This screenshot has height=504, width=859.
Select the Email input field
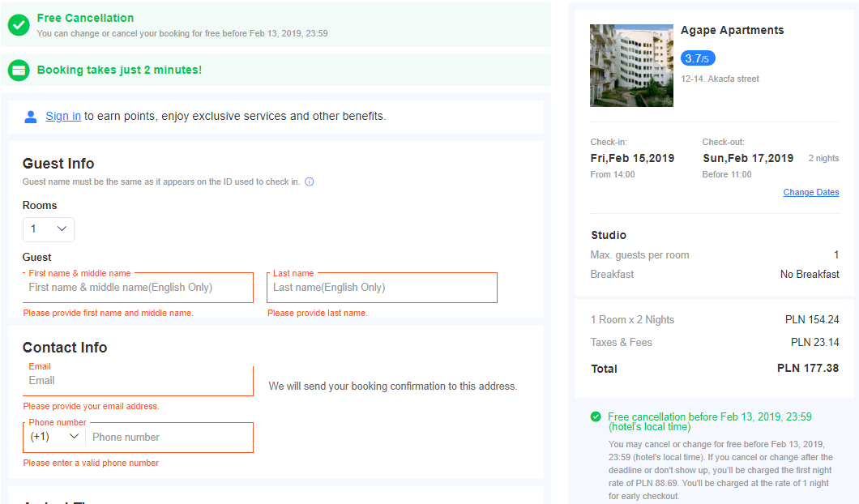[138, 381]
